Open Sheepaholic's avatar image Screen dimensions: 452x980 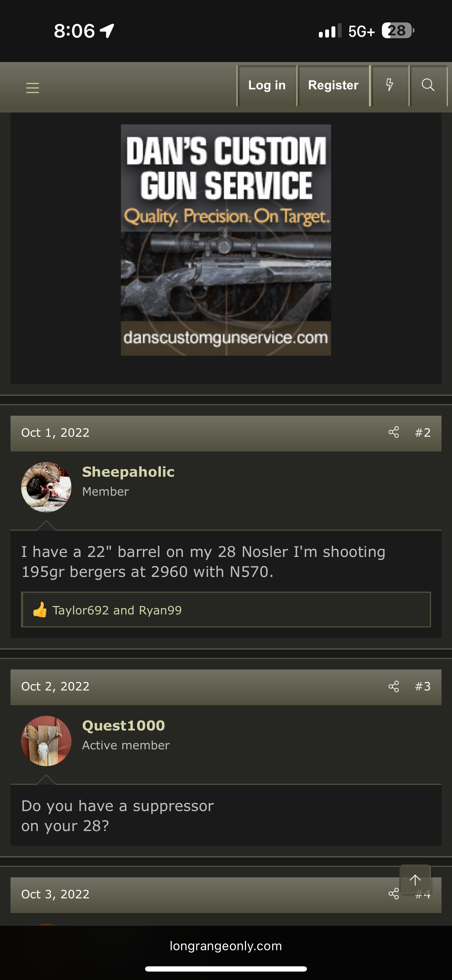pyautogui.click(x=46, y=487)
